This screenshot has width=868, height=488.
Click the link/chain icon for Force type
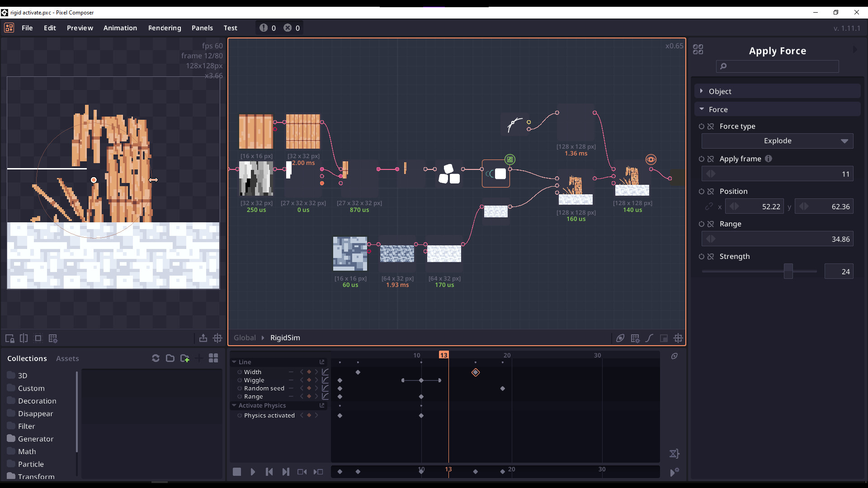click(x=710, y=126)
